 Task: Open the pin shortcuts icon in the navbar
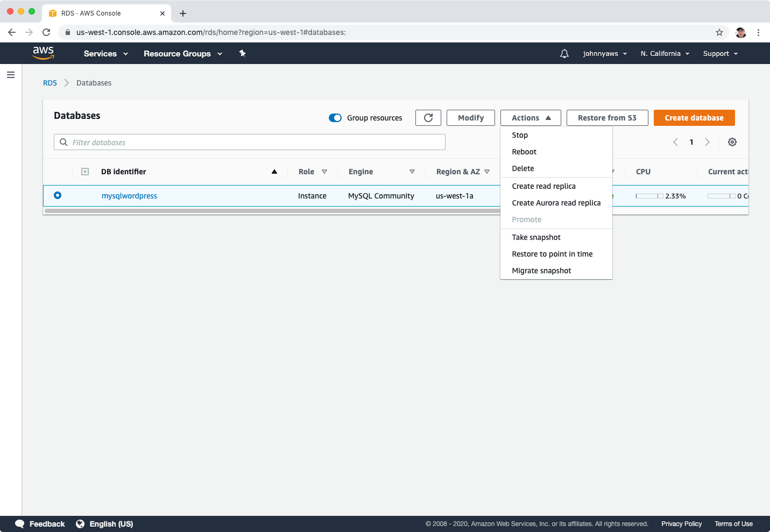(242, 53)
